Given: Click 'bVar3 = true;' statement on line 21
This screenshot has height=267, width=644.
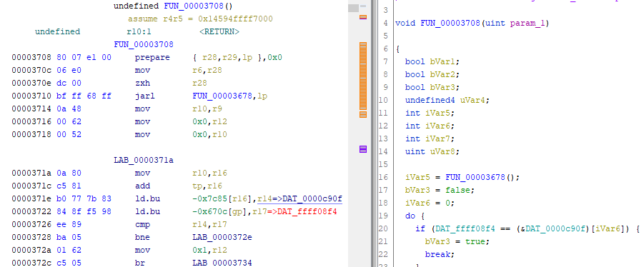Looking at the screenshot, I should 457,241.
